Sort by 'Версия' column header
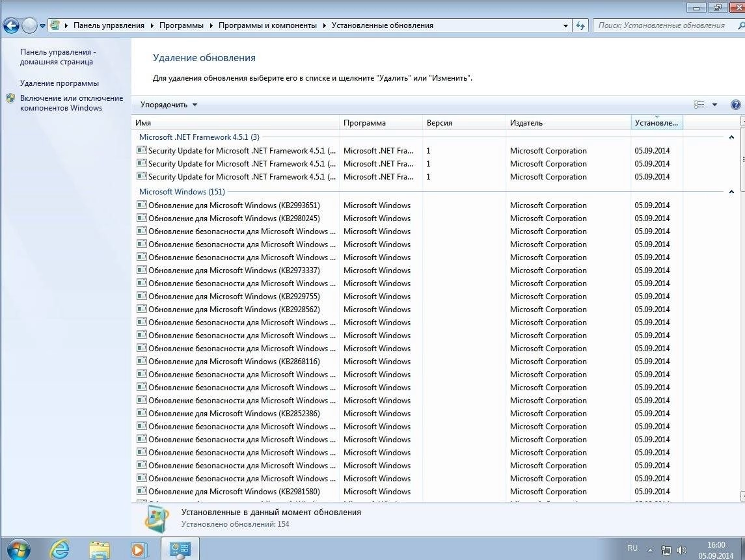 pyautogui.click(x=464, y=122)
